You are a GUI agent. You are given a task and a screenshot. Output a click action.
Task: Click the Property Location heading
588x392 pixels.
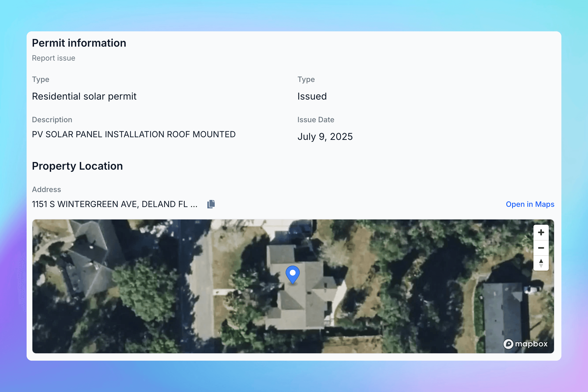click(77, 166)
